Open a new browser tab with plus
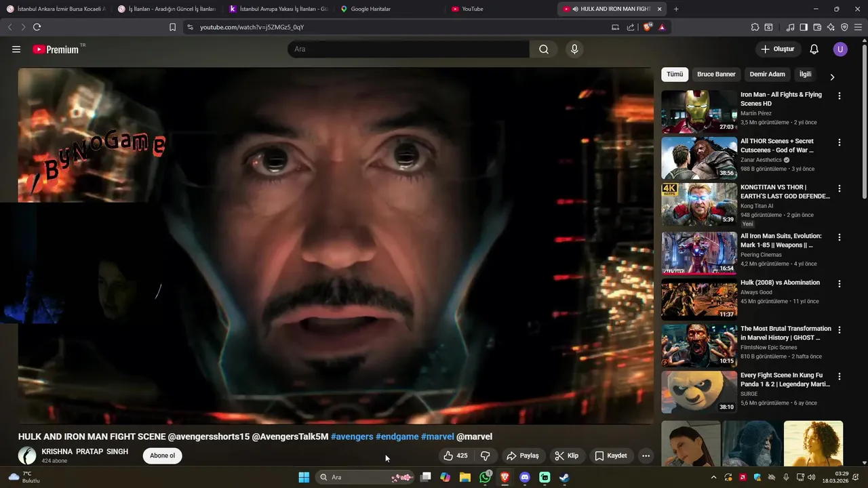 (x=676, y=9)
